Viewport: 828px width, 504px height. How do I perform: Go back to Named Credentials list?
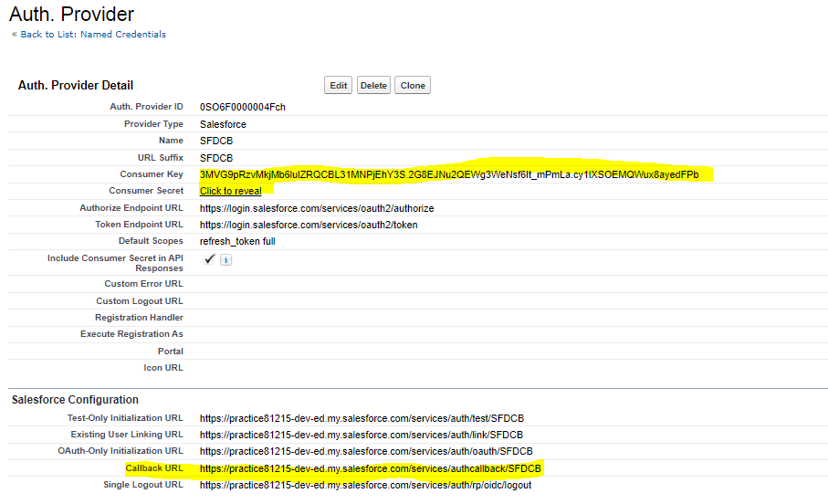(x=93, y=35)
